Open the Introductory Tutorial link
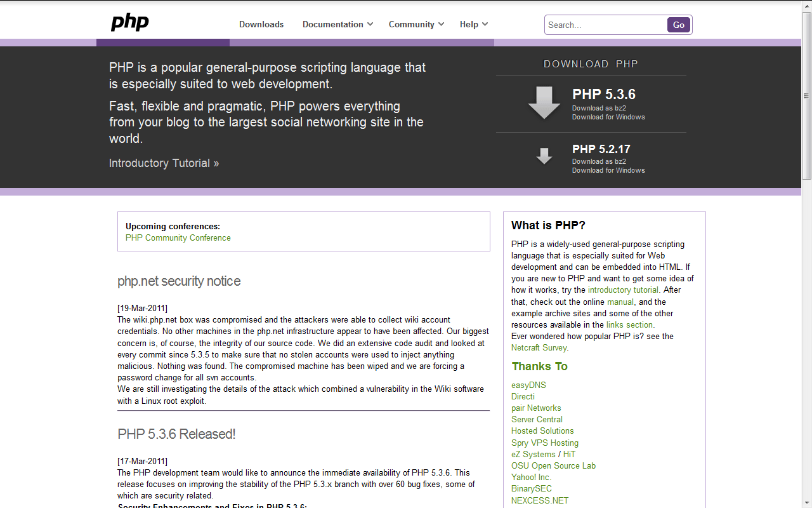The image size is (812, 508). pos(164,163)
